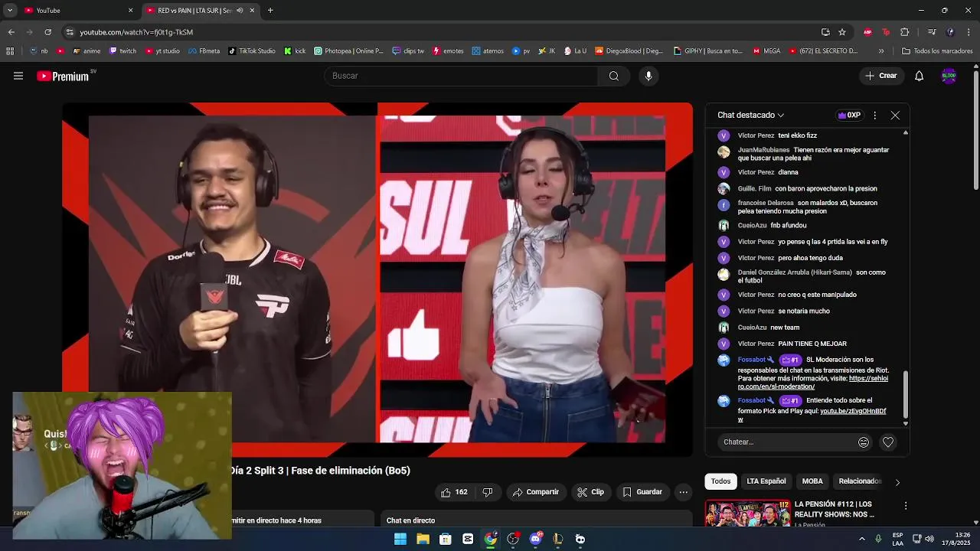Create a clip with Clip button

point(590,492)
